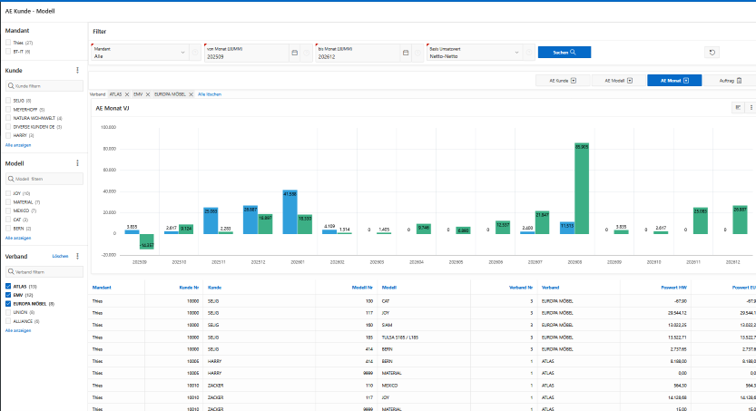Open the Kunde facet options menu
The height and width of the screenshot is (411, 756).
tap(78, 70)
